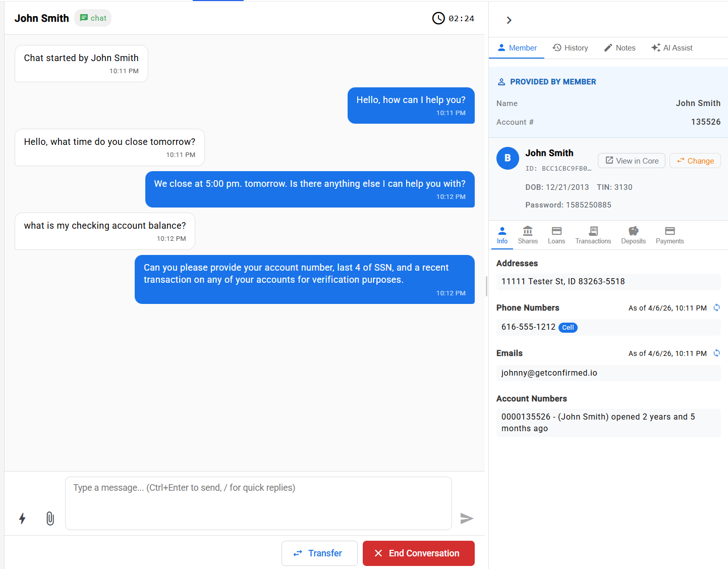This screenshot has height=569, width=728.
Task: Click the View in Core button
Action: pos(632,161)
